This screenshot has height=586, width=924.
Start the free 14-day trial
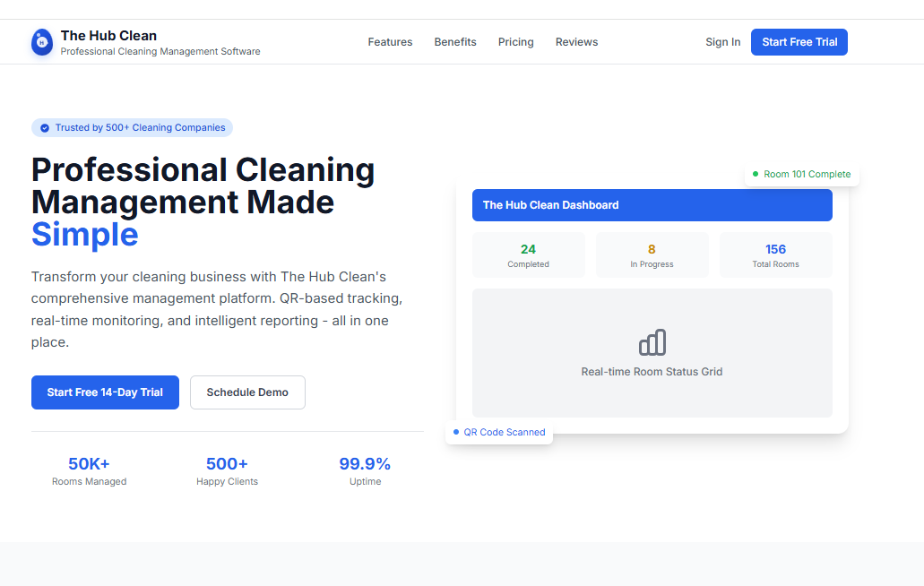(x=105, y=392)
